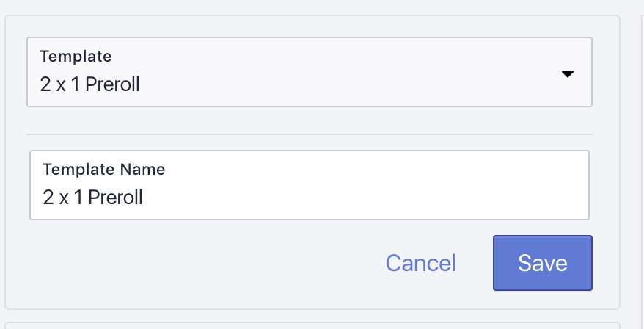Viewport: 644px width, 329px height.
Task: Select the 2 x 1 Preroll value in the Template dropdown
Action: coord(90,84)
